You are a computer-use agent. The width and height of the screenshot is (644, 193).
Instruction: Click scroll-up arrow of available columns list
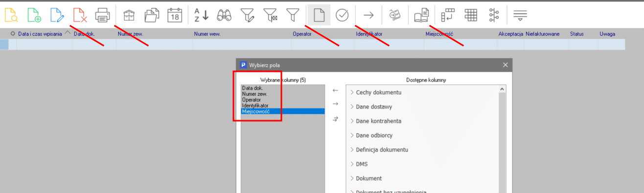pos(502,89)
